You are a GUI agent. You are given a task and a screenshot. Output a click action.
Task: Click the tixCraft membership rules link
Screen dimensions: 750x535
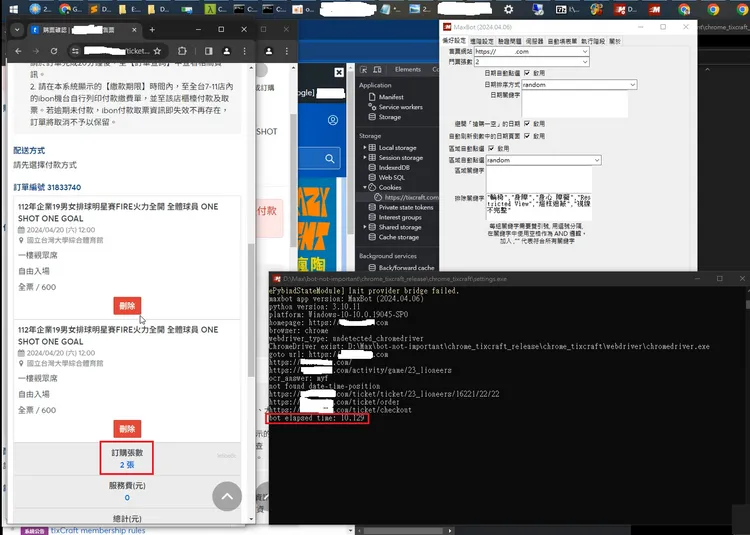point(98,530)
